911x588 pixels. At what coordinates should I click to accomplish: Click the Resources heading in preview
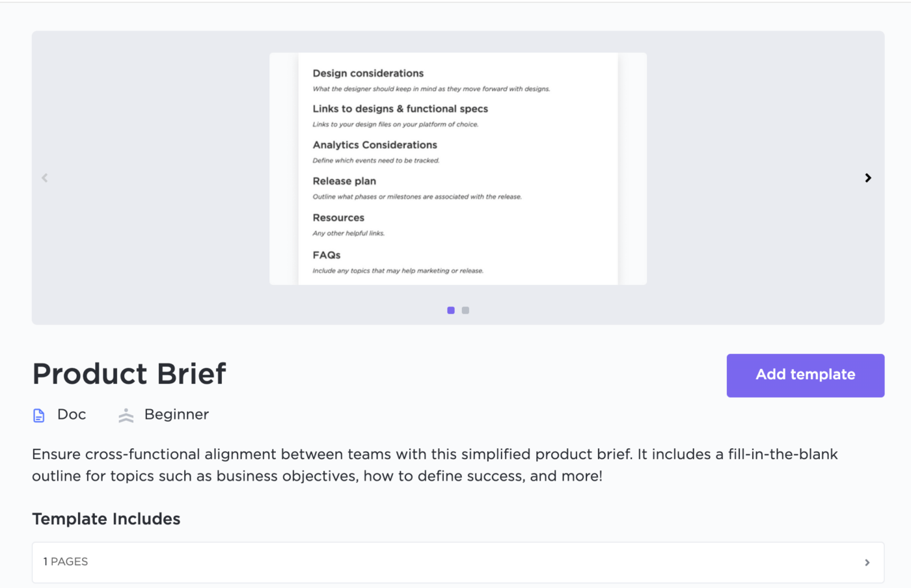coord(338,218)
